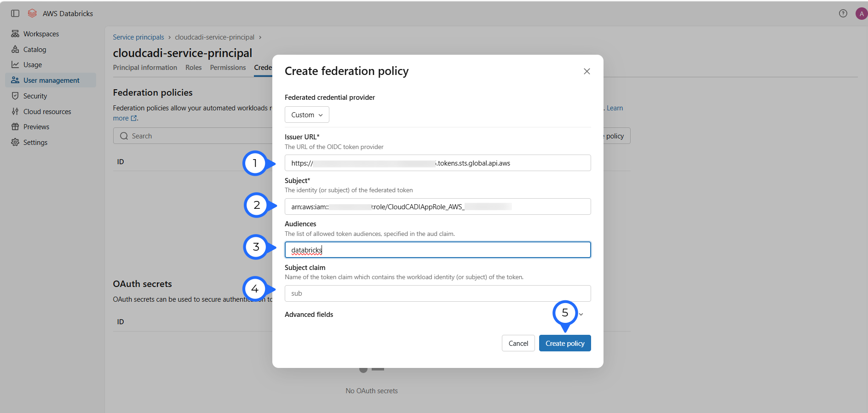Click the 'Create federation policy' dialog title
This screenshot has width=868, height=413.
pyautogui.click(x=346, y=71)
